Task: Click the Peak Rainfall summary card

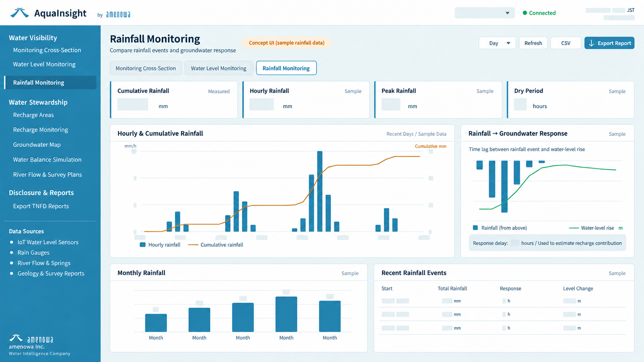Action: point(438,100)
